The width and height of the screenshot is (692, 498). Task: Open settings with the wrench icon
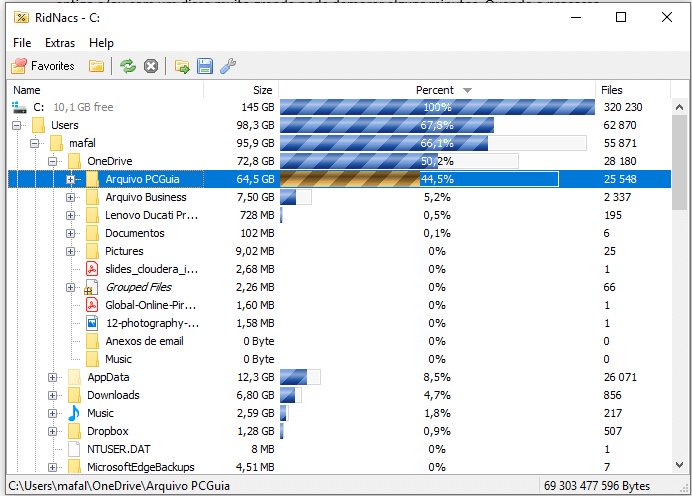[228, 66]
